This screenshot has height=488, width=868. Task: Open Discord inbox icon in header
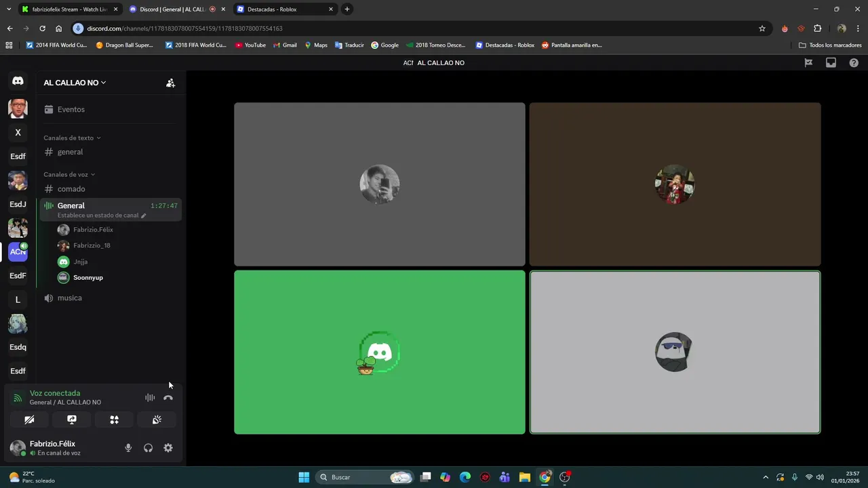(x=831, y=63)
